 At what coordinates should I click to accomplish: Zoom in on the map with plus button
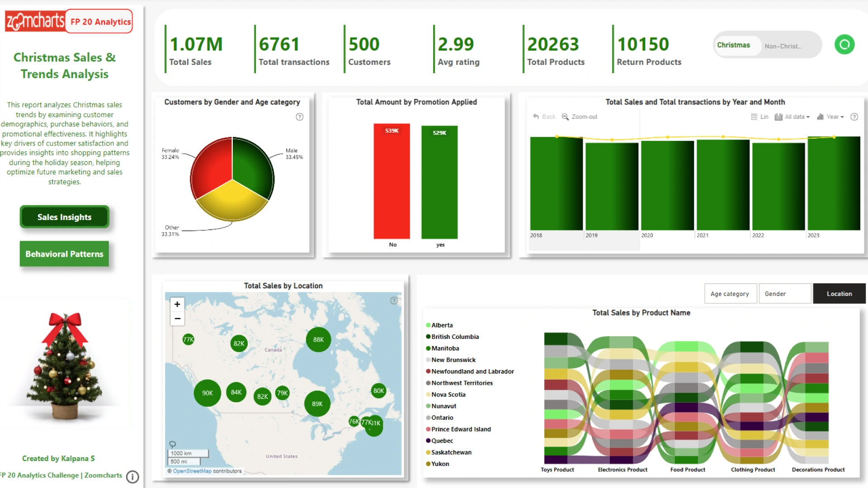[x=177, y=304]
